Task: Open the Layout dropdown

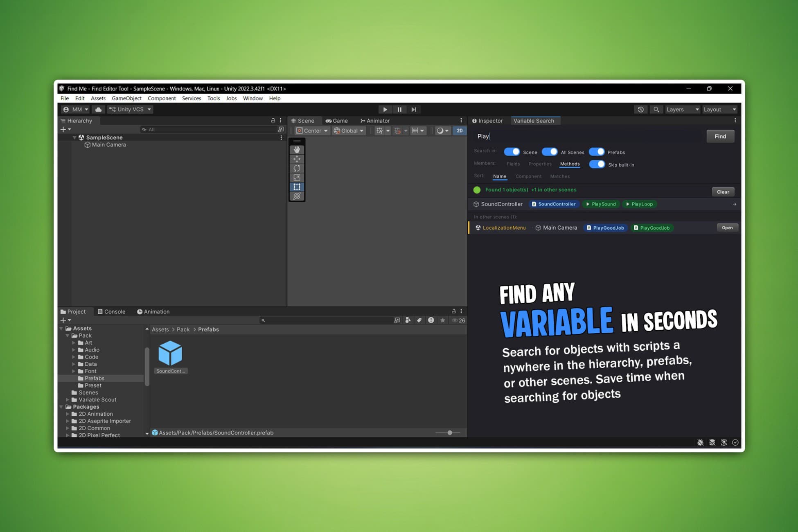Action: point(719,109)
